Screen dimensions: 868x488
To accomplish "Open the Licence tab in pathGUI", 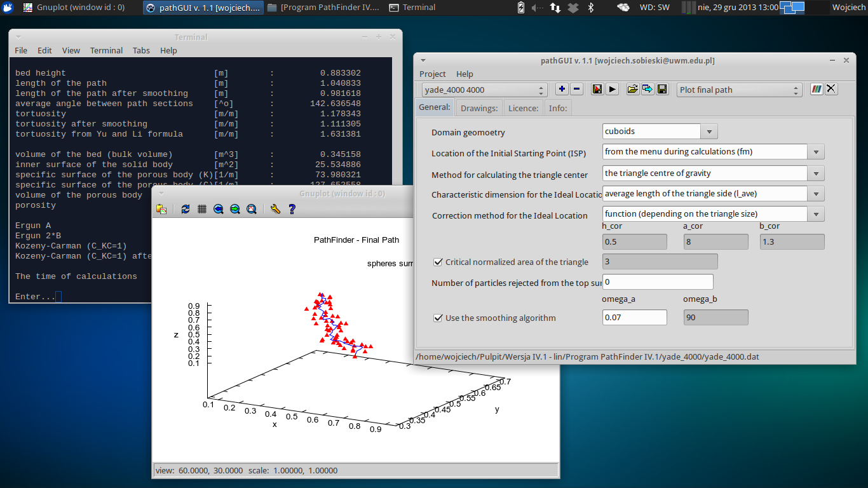I will click(523, 107).
